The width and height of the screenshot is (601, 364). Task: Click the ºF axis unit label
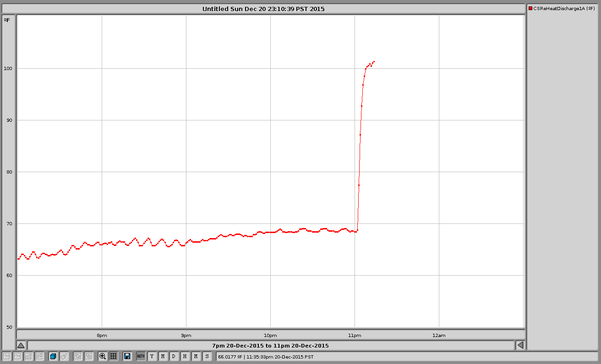pos(7,20)
